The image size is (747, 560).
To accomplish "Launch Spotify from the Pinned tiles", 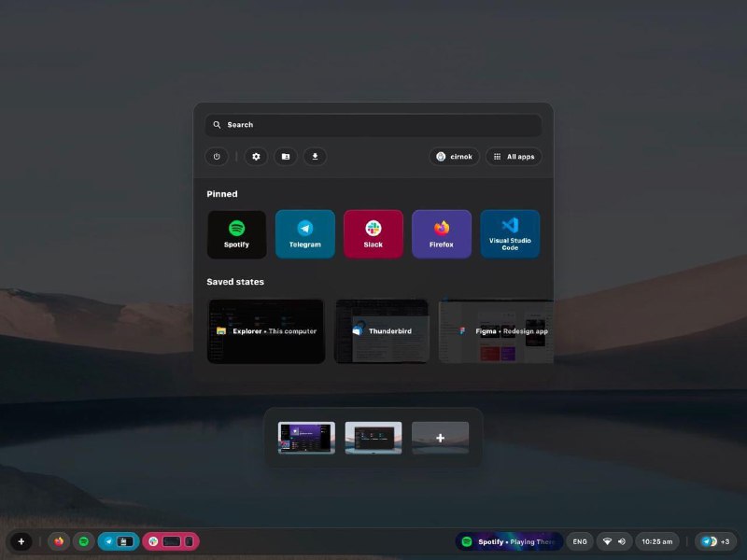I will click(x=237, y=234).
